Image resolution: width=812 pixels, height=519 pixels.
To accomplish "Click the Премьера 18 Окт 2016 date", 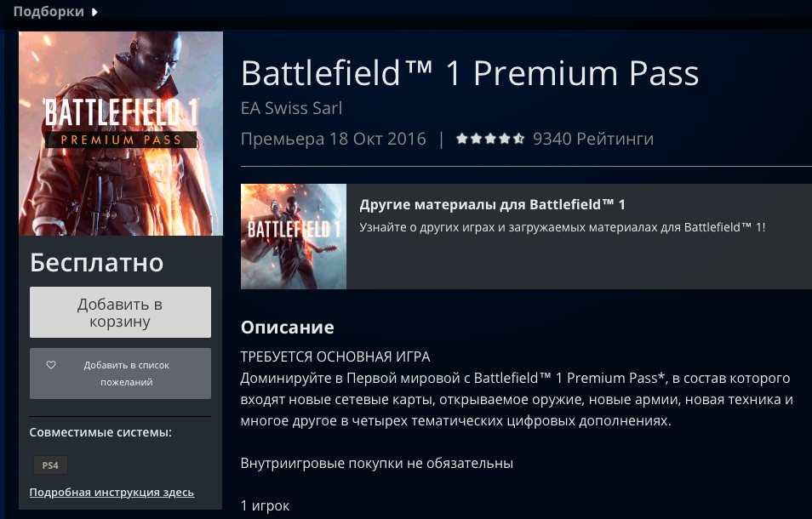I will point(334,139).
